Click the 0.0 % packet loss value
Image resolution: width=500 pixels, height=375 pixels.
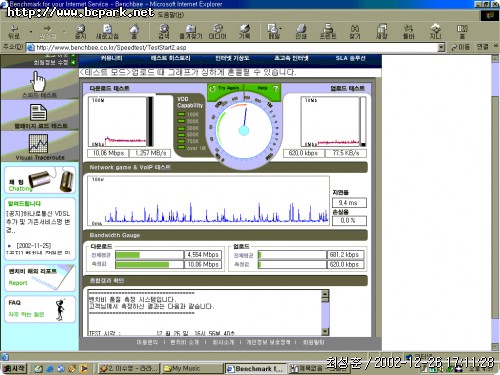[x=349, y=221]
